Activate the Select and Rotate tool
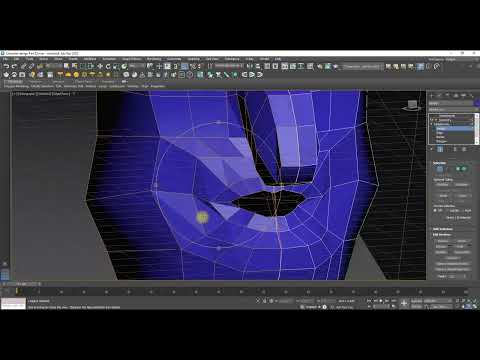Screen dimensions: 480x360 click(x=108, y=66)
